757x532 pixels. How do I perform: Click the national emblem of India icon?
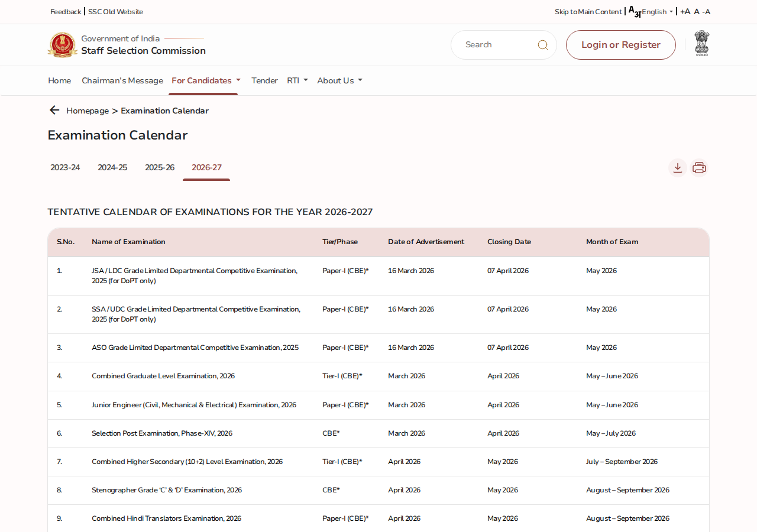click(x=701, y=43)
